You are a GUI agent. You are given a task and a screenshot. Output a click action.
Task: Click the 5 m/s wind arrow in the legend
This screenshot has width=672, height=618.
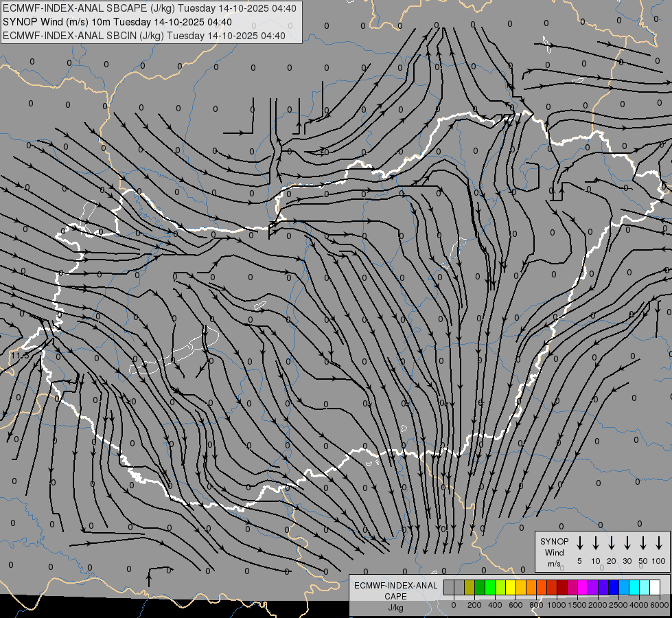(x=579, y=543)
